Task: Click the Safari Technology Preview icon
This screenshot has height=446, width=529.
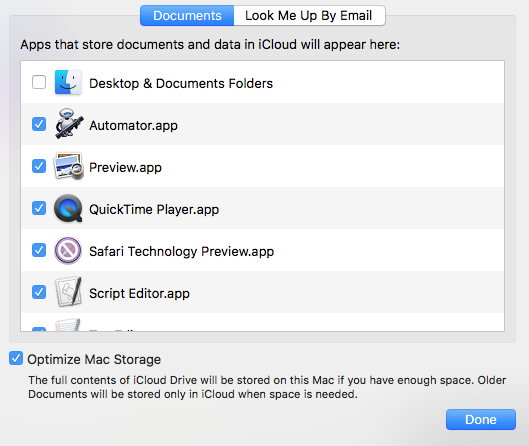Action: (68, 250)
